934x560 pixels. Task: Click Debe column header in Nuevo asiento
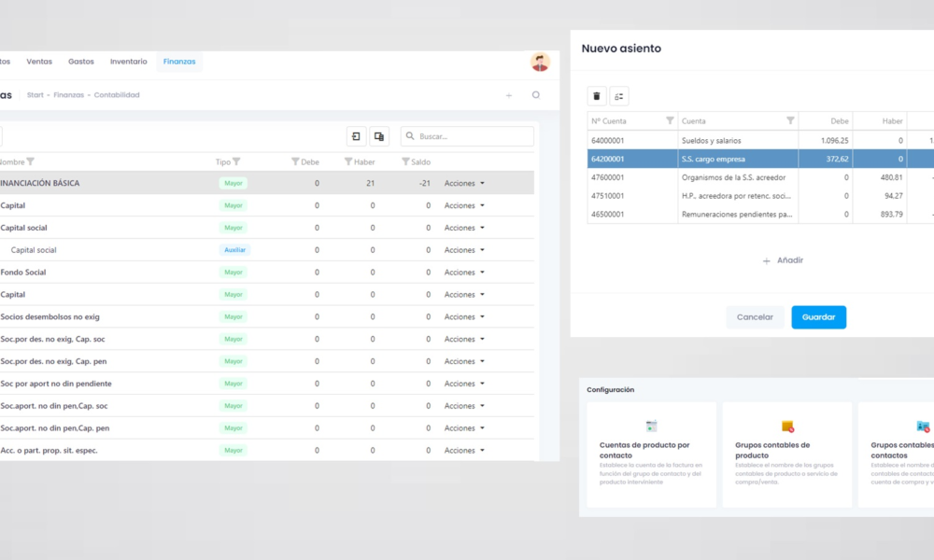[x=840, y=120]
